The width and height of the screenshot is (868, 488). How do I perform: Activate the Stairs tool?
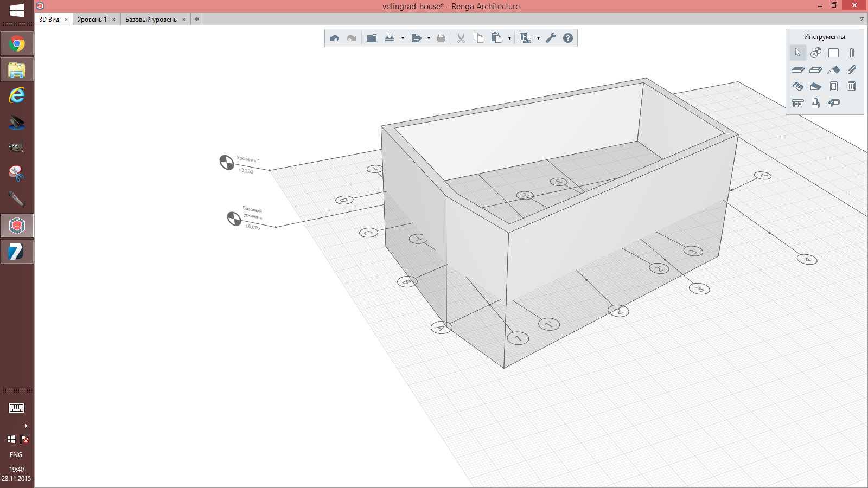pos(797,86)
